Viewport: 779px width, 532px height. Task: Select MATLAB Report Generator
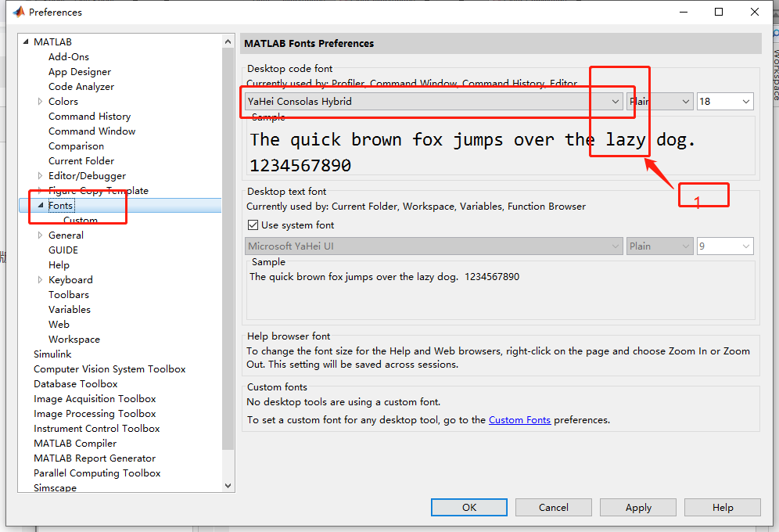pyautogui.click(x=95, y=458)
